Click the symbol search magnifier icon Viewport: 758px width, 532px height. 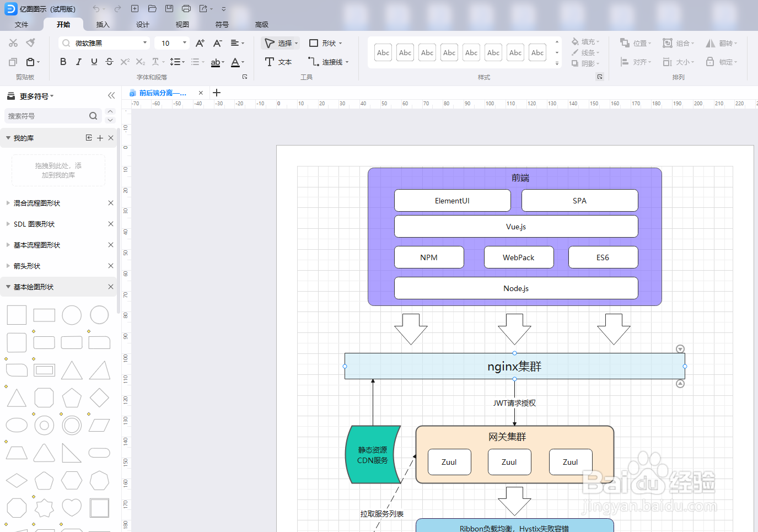tap(93, 116)
